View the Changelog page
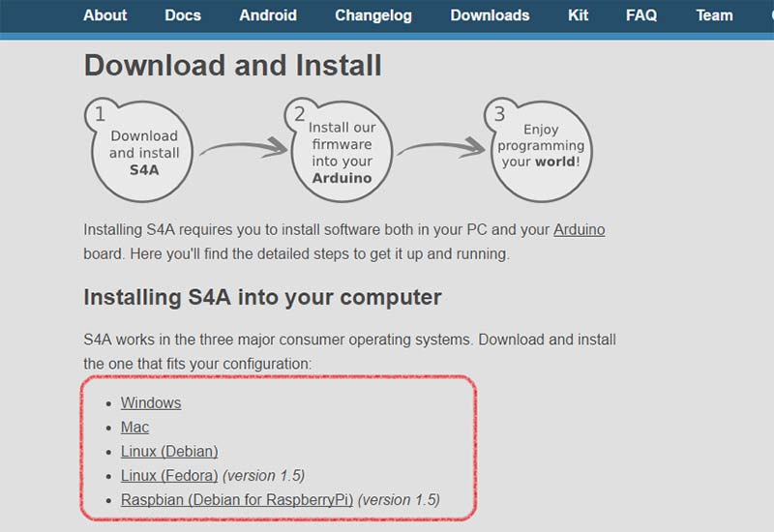The image size is (774, 532). [x=373, y=15]
